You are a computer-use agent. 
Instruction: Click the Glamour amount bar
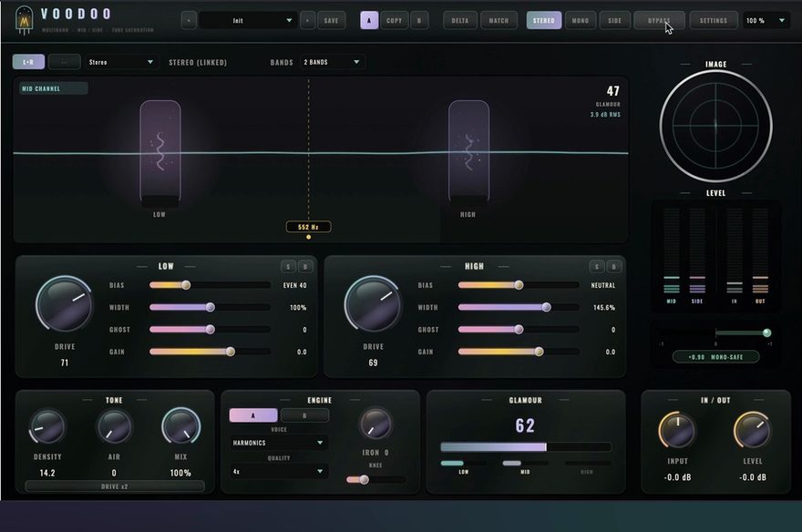click(x=525, y=447)
